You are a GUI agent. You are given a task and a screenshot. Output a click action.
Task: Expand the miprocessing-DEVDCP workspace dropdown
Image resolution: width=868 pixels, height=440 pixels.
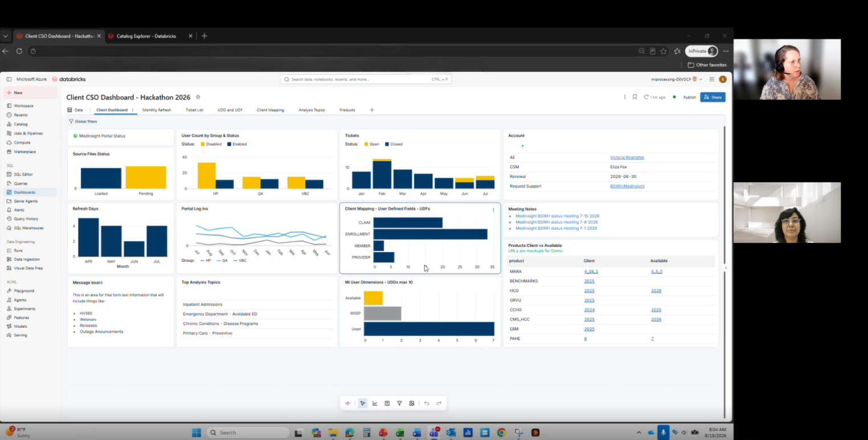(x=677, y=79)
